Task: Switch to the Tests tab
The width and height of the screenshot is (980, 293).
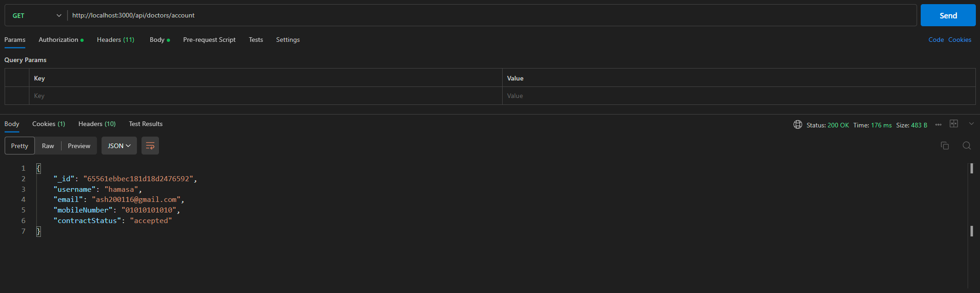Action: tap(256, 40)
